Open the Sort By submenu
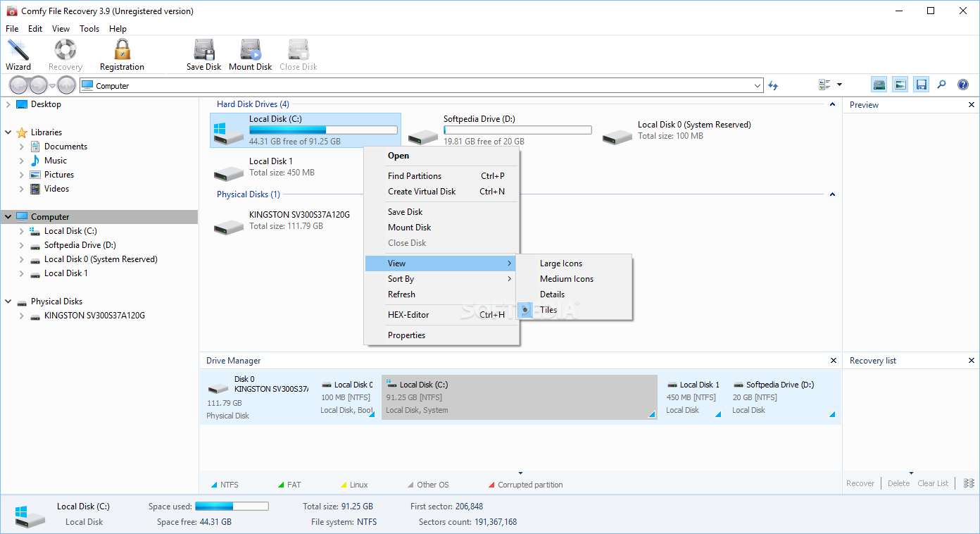 442,279
